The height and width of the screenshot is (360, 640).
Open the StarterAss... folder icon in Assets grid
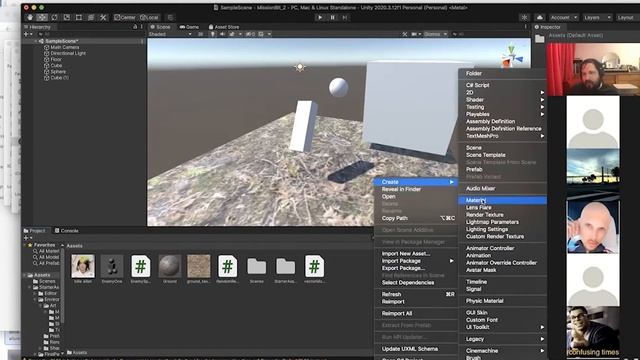285,266
